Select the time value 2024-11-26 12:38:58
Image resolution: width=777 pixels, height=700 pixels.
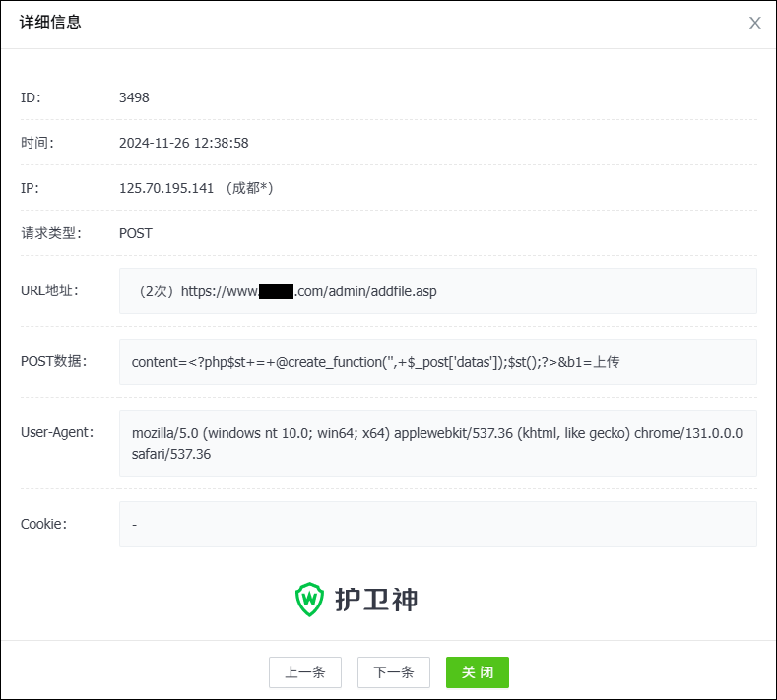184,143
